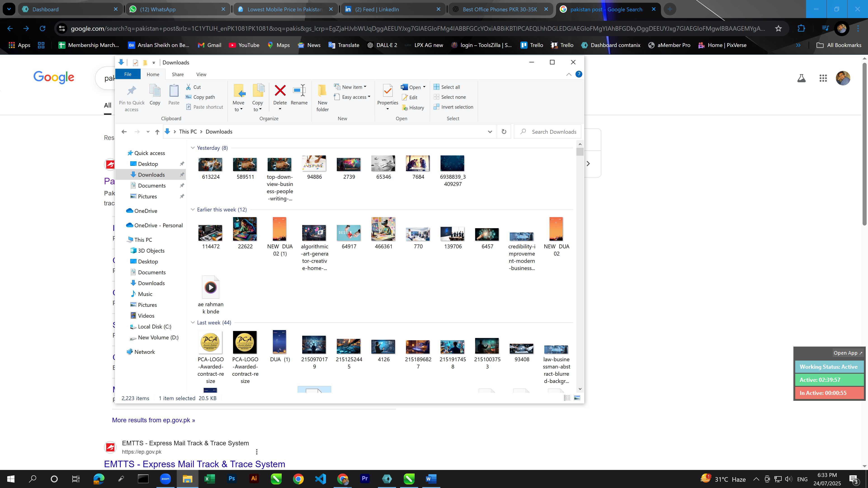Open the Properties icon in ribbon
Screen dimensions: 868x488
click(387, 91)
